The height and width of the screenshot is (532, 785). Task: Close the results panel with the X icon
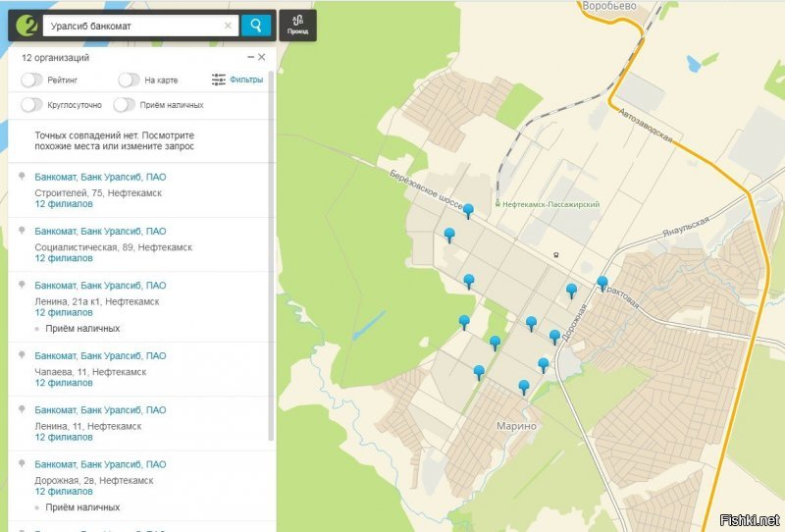(x=262, y=57)
